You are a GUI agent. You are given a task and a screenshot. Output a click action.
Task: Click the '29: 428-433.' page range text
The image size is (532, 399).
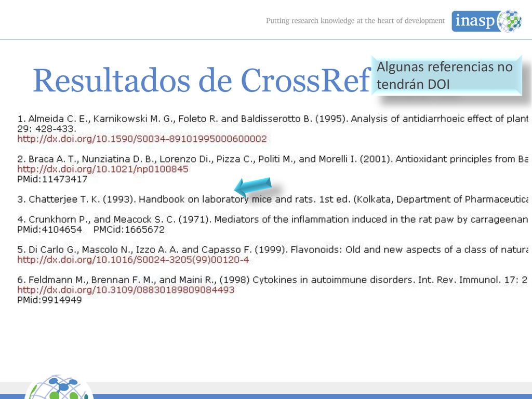[46, 129]
